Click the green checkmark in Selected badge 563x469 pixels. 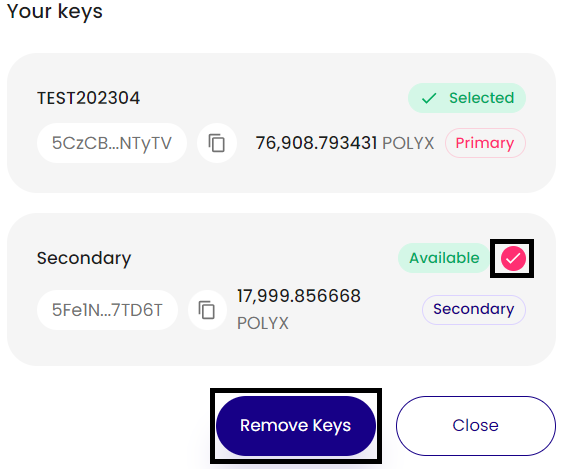[x=429, y=98]
